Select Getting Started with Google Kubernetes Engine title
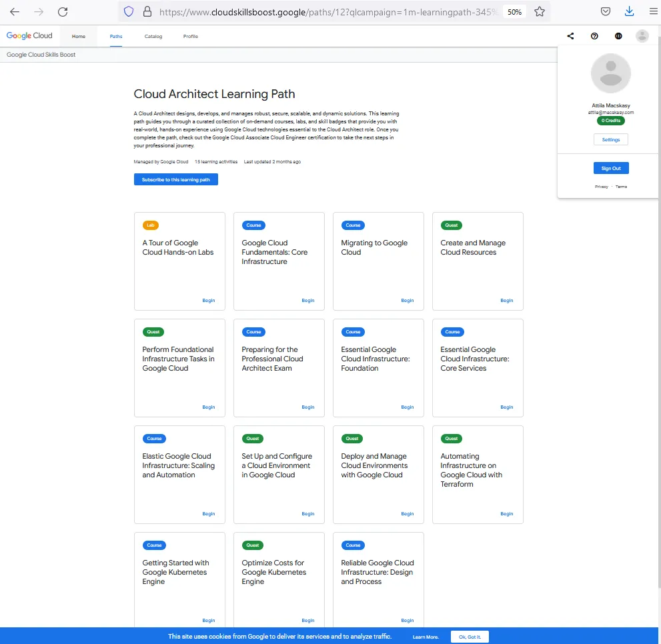Viewport: 661px width, 644px height. [x=176, y=572]
